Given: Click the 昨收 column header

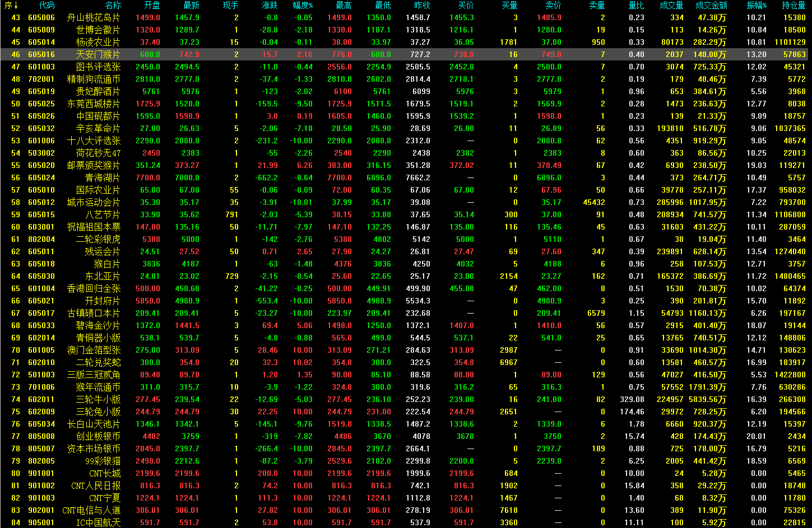Looking at the screenshot, I should [422, 5].
